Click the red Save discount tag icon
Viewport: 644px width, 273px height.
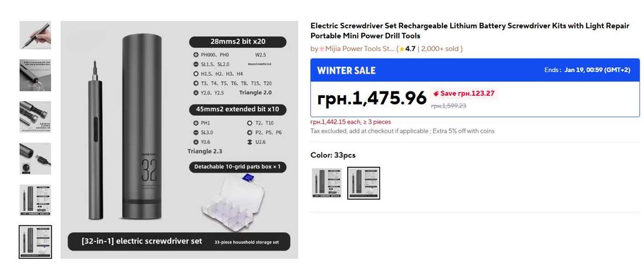point(436,93)
